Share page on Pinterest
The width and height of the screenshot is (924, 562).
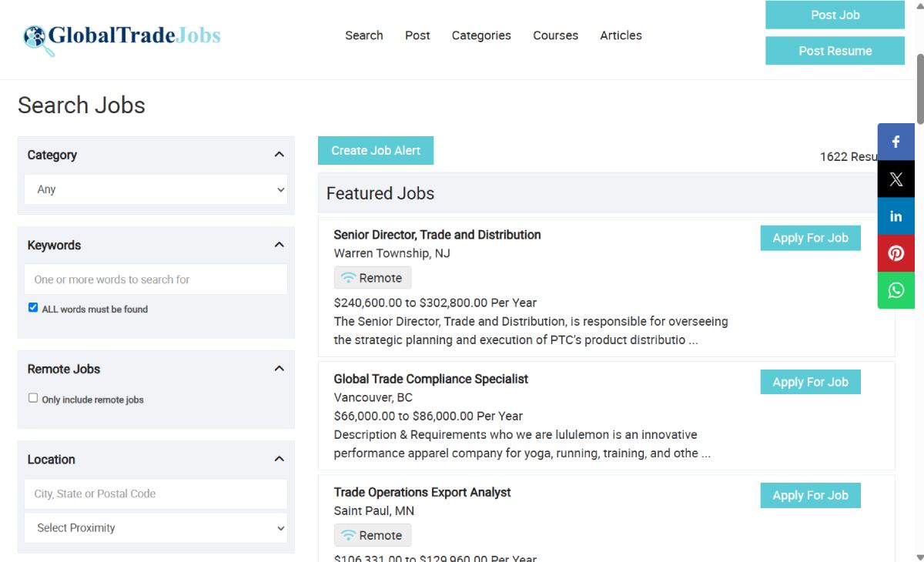point(896,253)
